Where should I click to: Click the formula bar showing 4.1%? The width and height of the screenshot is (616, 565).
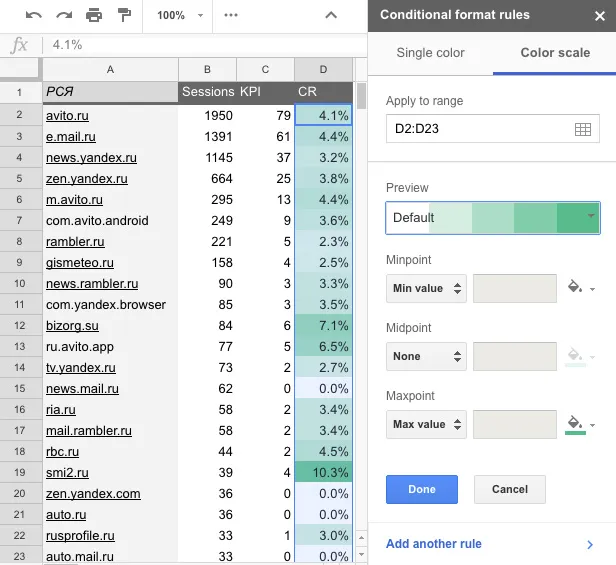[204, 45]
